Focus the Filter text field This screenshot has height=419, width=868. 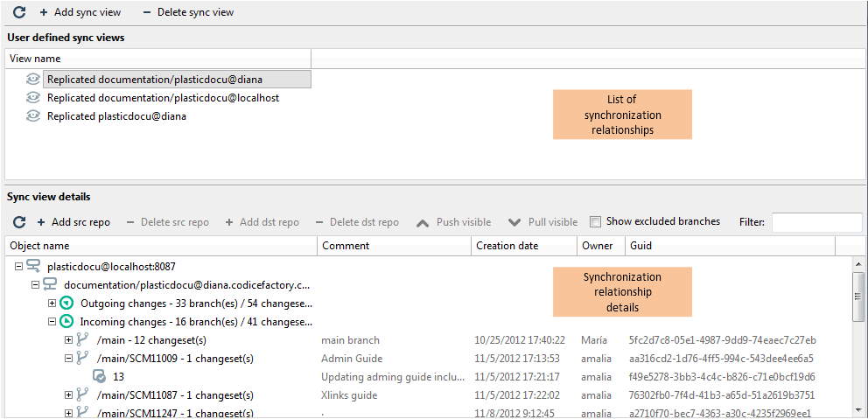click(817, 222)
